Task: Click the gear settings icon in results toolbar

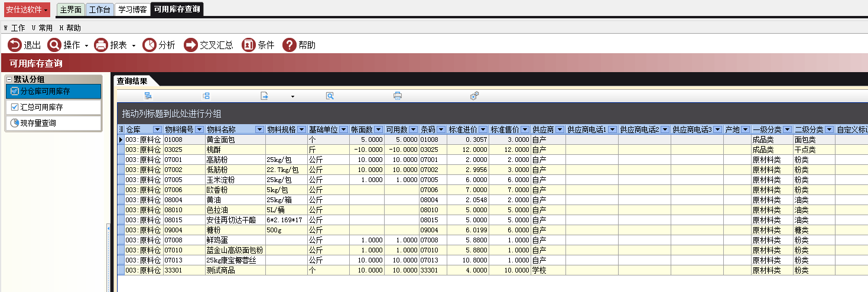Action: (x=474, y=96)
